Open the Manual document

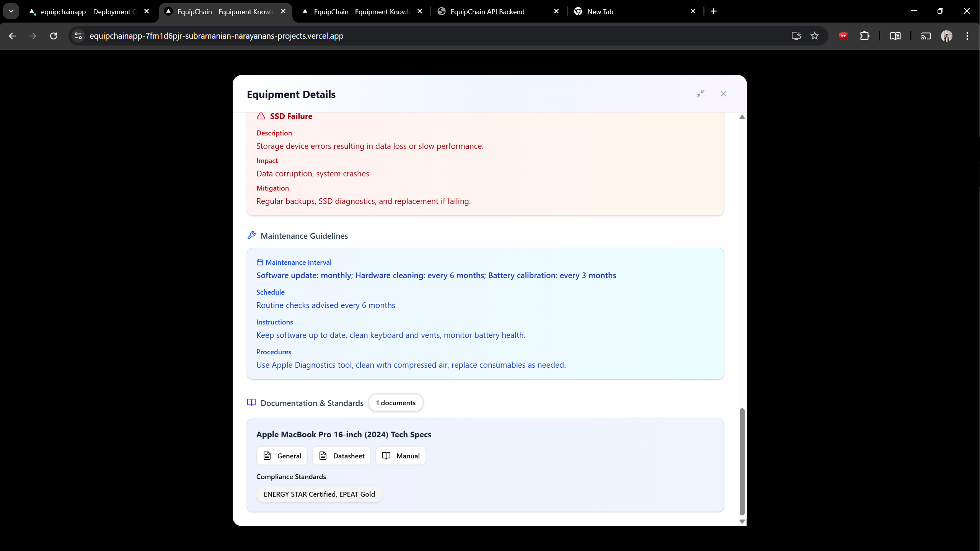coord(401,456)
